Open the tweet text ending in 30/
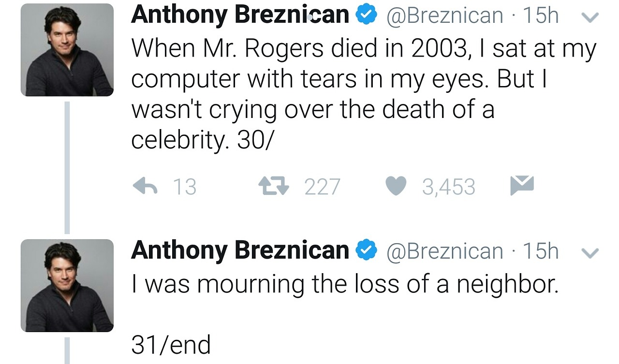 click(x=363, y=93)
